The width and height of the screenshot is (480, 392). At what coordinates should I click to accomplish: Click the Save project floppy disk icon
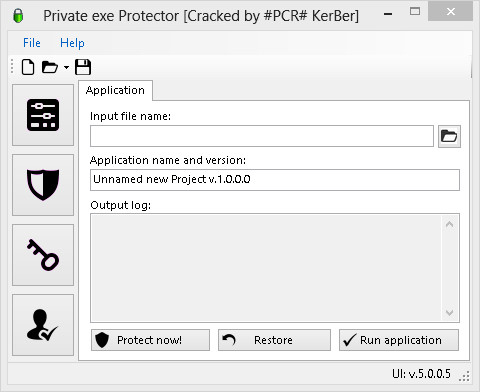[x=83, y=67]
